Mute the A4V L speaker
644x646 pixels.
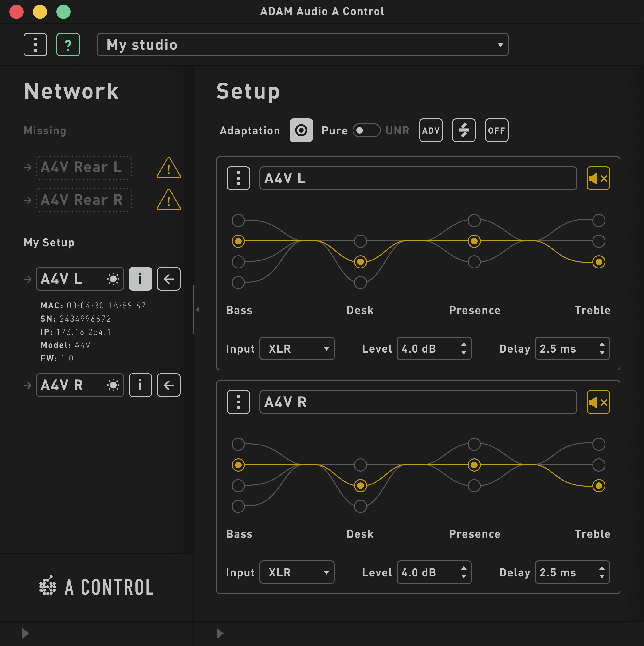pyautogui.click(x=598, y=178)
